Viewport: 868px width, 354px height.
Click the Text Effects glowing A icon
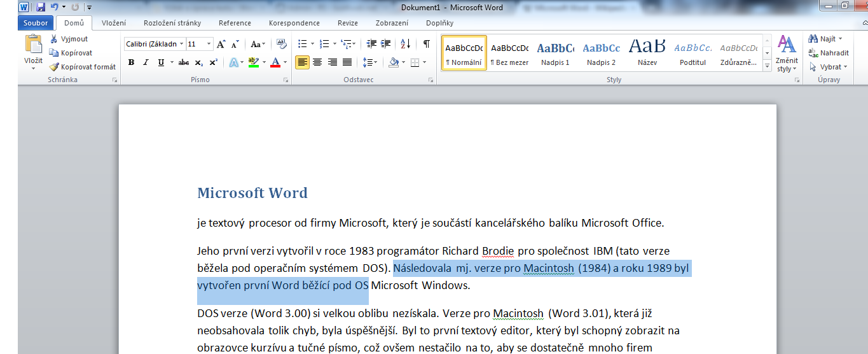pyautogui.click(x=233, y=62)
